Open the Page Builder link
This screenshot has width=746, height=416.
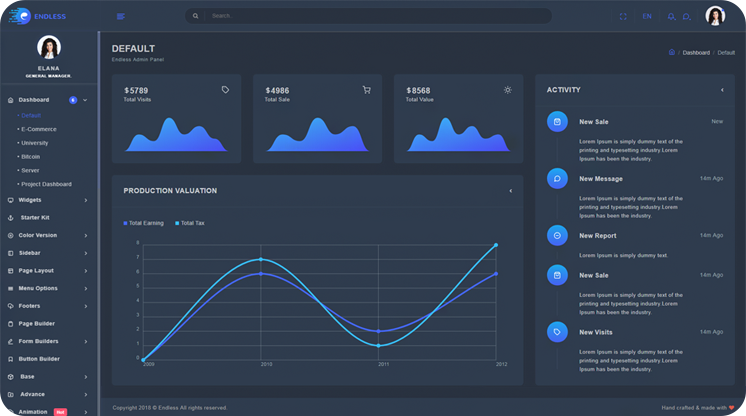(37, 324)
